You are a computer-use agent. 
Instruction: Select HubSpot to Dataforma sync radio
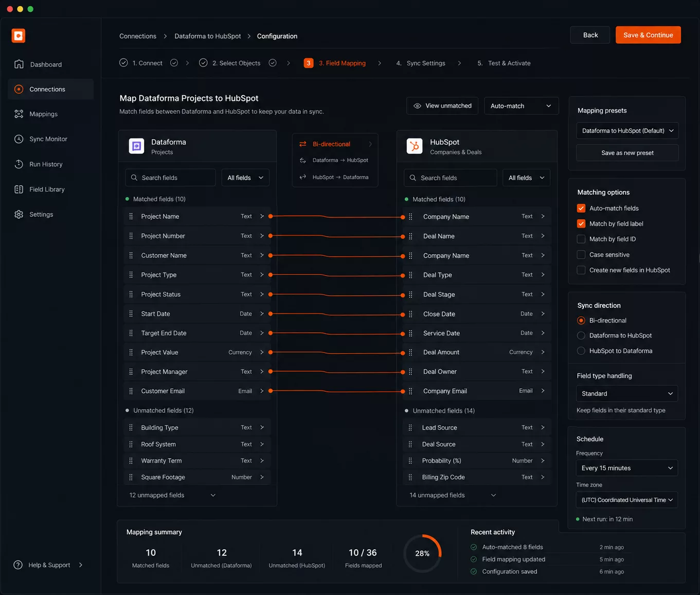[581, 351]
